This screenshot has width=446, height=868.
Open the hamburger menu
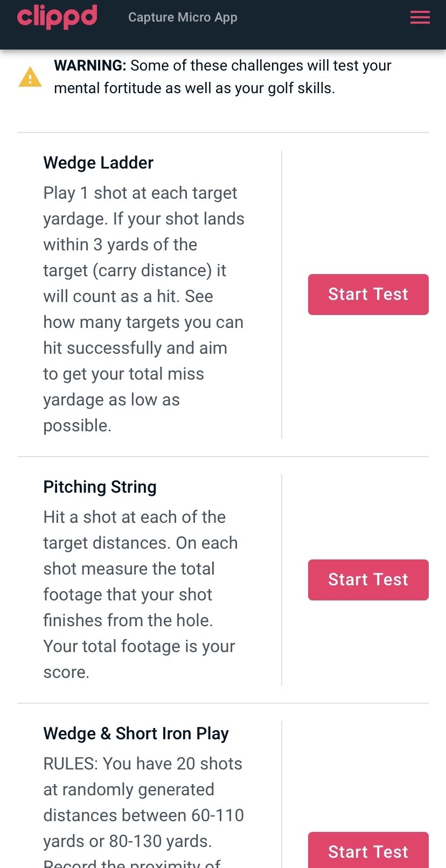click(420, 17)
